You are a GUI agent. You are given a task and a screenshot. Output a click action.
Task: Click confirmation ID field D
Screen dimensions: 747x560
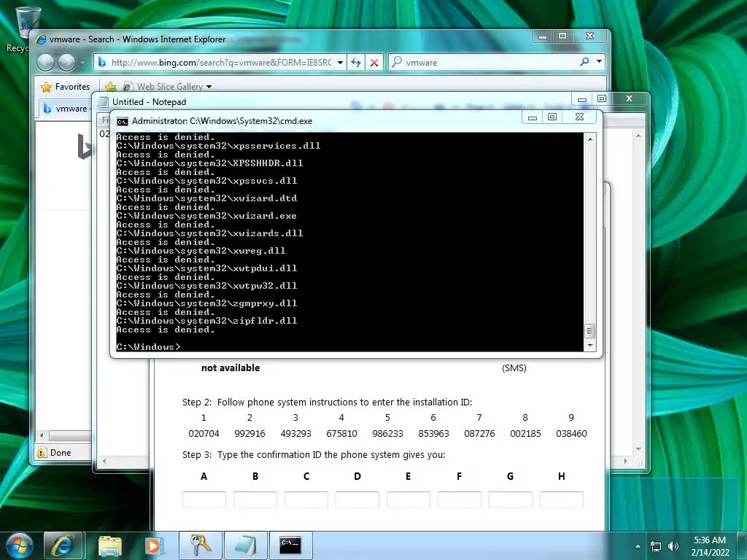pos(357,500)
